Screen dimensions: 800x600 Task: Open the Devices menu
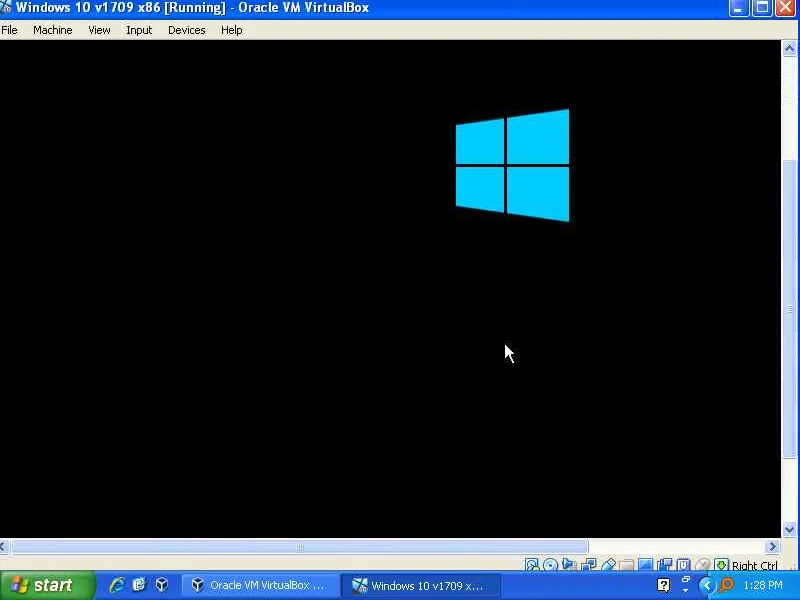187,30
